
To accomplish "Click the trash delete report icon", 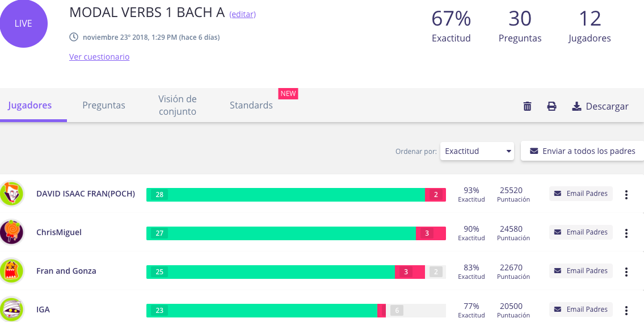I will coord(527,106).
